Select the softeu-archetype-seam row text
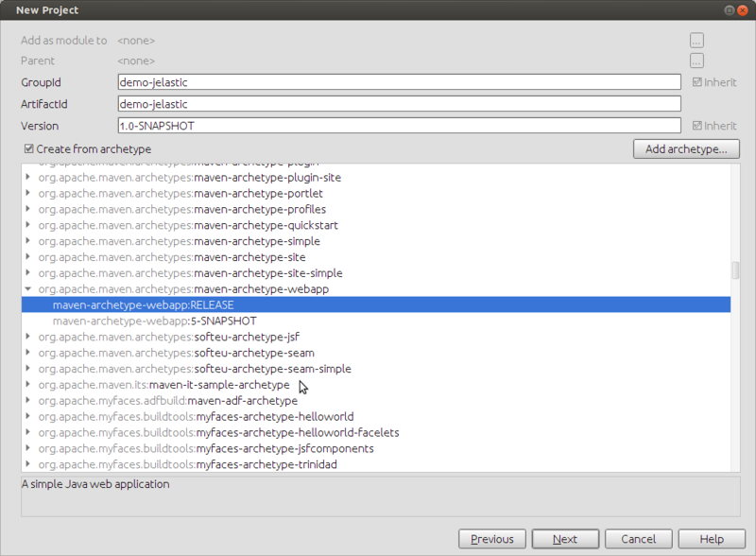Image resolution: width=756 pixels, height=556 pixels. tap(177, 353)
